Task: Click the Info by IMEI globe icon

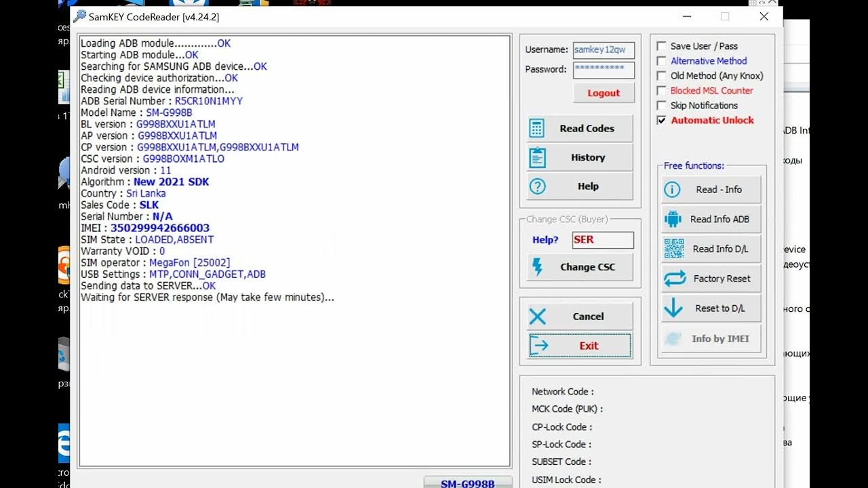Action: pyautogui.click(x=673, y=339)
